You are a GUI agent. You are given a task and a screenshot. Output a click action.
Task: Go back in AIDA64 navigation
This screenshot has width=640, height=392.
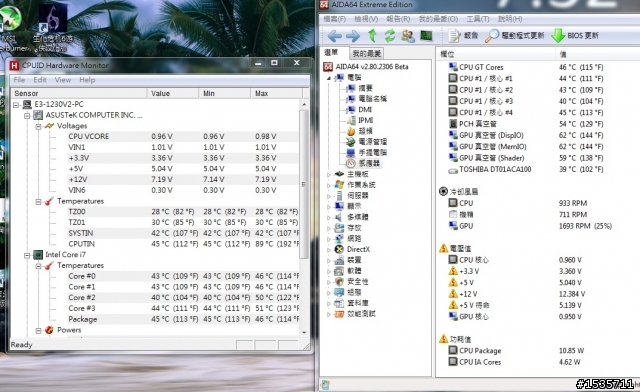[334, 36]
